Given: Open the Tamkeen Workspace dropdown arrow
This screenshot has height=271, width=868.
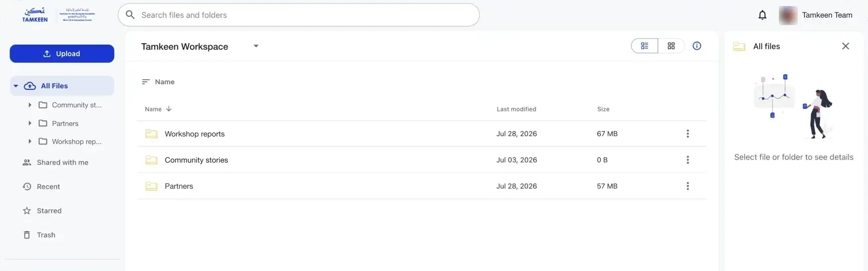Looking at the screenshot, I should click(x=256, y=46).
